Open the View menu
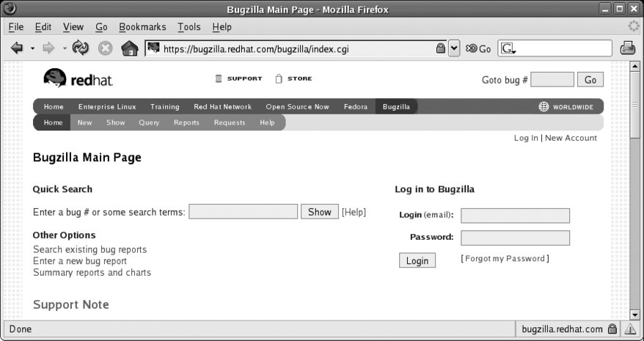Screen dimensions: 644x341 pyautogui.click(x=73, y=26)
